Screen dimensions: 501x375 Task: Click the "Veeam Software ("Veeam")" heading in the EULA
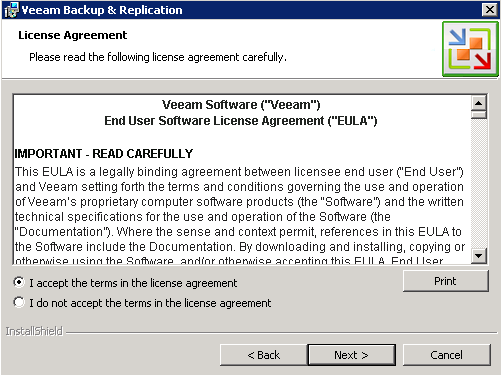(241, 105)
